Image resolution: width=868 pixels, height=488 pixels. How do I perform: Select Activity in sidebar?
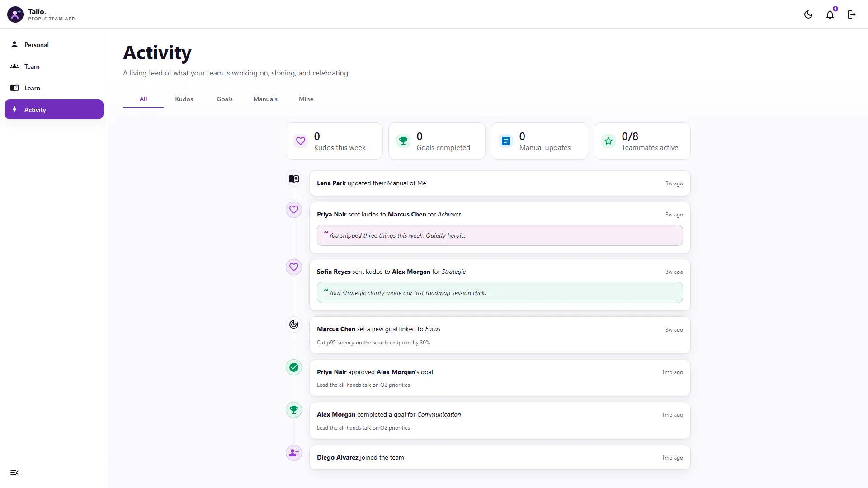click(54, 110)
